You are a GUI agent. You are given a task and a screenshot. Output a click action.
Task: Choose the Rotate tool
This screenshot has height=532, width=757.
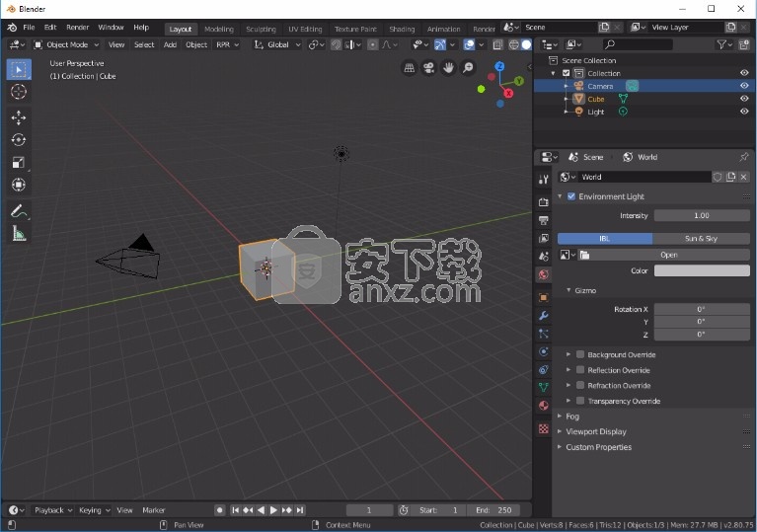point(19,139)
